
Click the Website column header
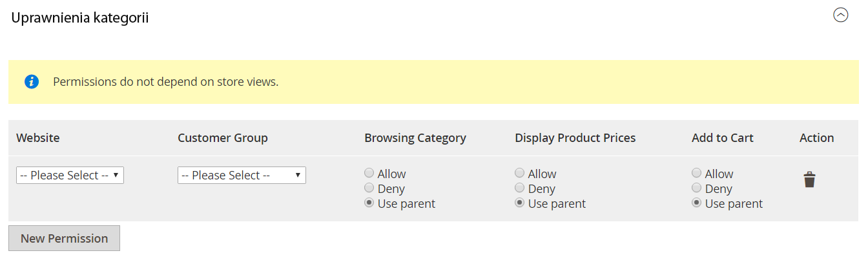[38, 137]
